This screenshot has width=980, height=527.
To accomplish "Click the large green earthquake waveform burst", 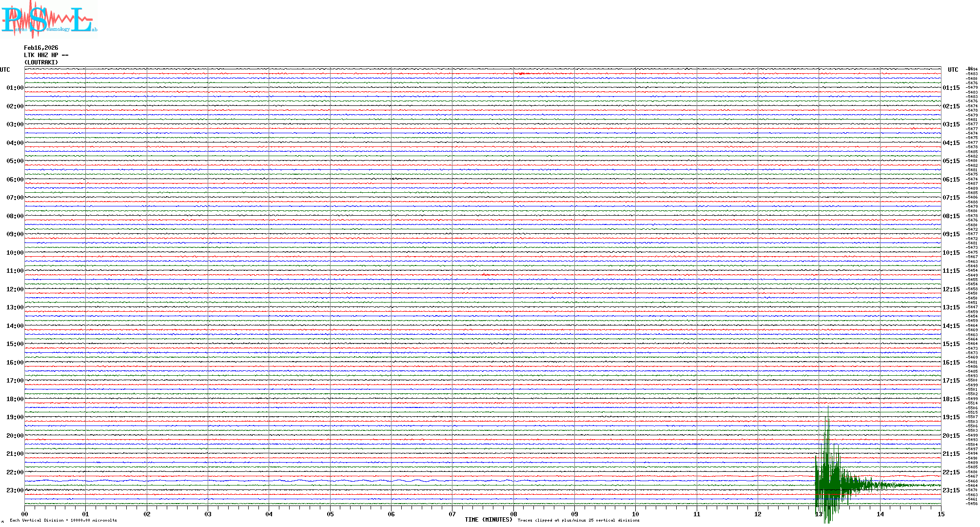I will 829,484.
